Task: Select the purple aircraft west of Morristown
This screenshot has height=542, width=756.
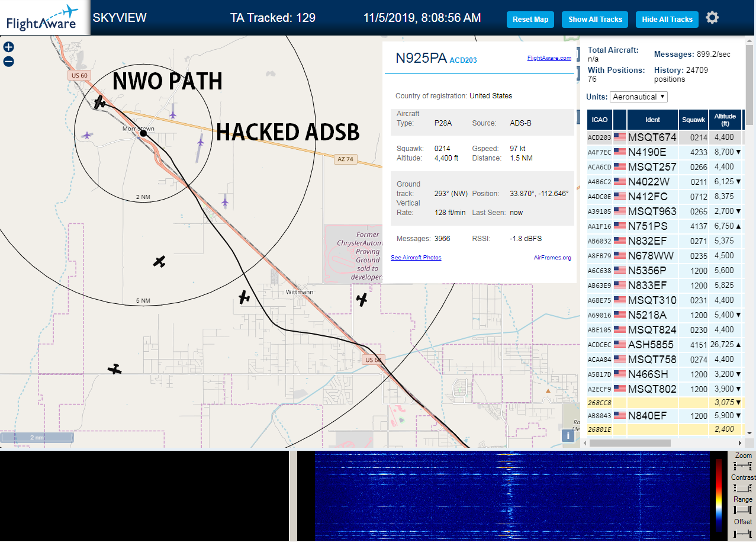Action: pyautogui.click(x=88, y=135)
